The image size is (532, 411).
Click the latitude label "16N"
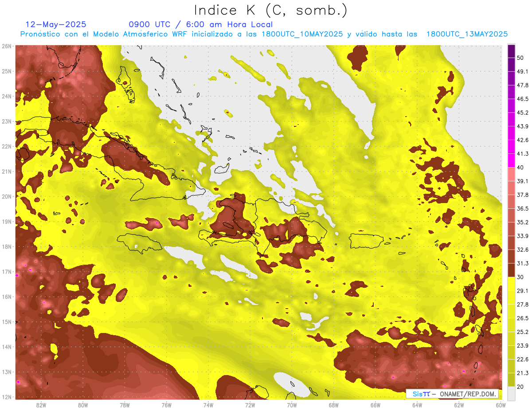click(x=7, y=297)
